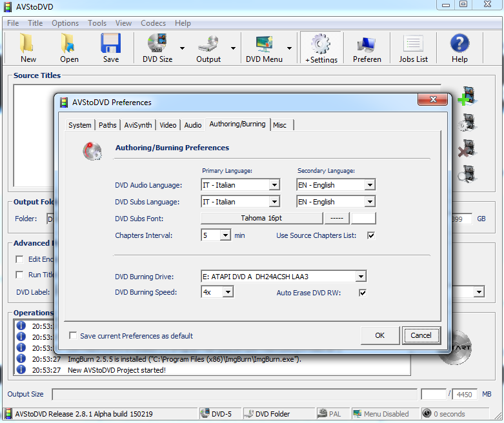Viewport: 504px width, 423px height.
Task: Open the View menu
Action: click(123, 23)
